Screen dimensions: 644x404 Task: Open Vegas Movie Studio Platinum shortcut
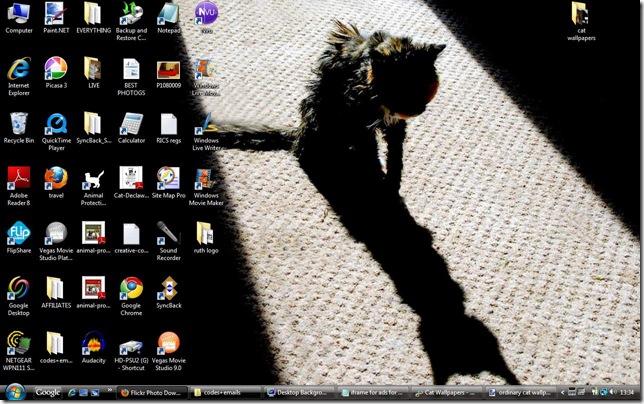click(x=56, y=241)
